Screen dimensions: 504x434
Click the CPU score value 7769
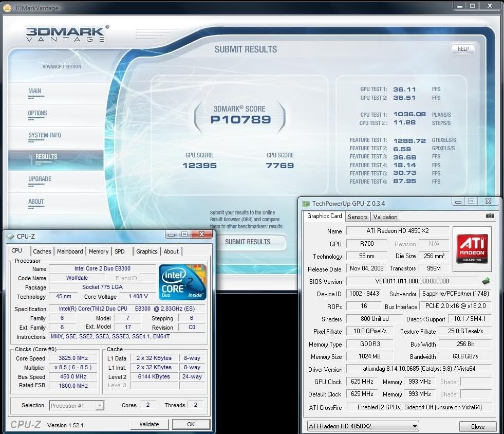(x=279, y=166)
